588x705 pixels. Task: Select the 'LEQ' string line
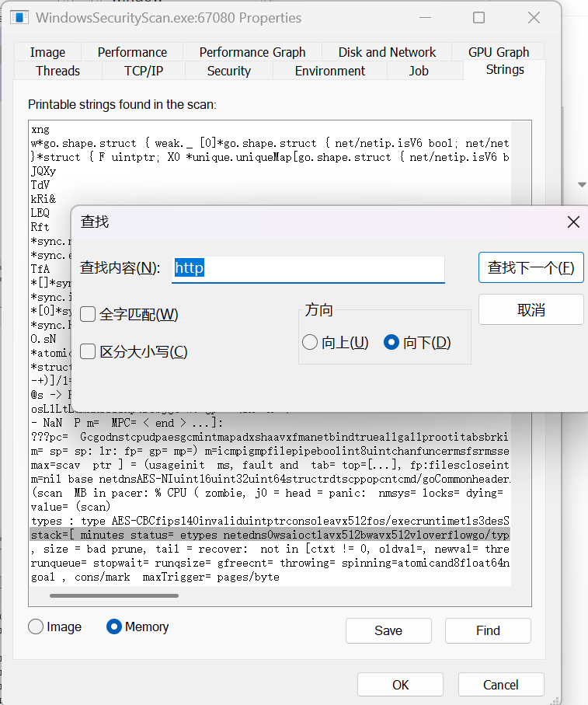click(40, 213)
